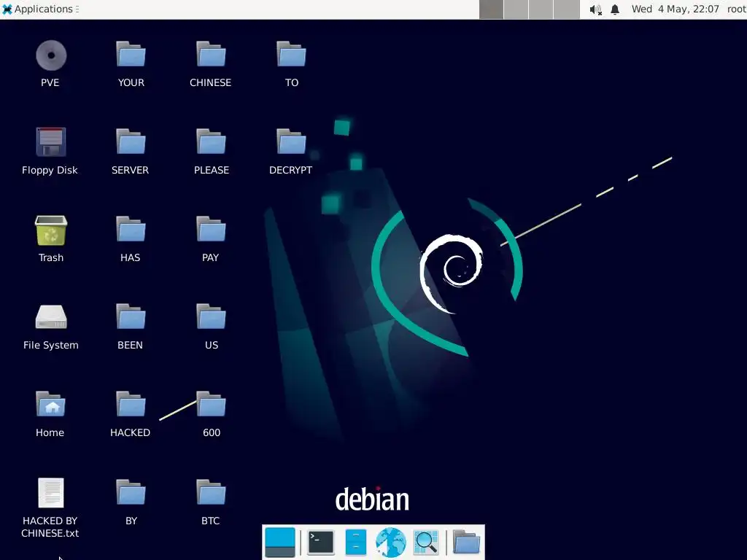Screen dimensions: 747x560
Task: Launch the Web Browser globe icon
Action: (391, 542)
